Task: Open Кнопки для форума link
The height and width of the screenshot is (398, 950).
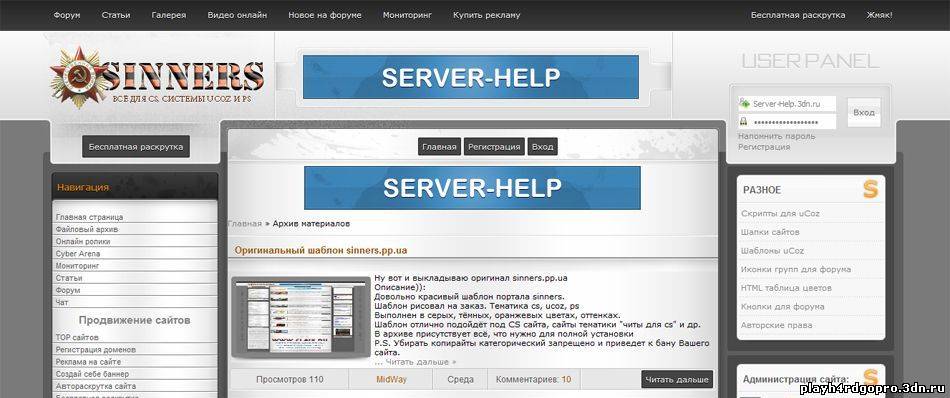Action: [x=782, y=307]
